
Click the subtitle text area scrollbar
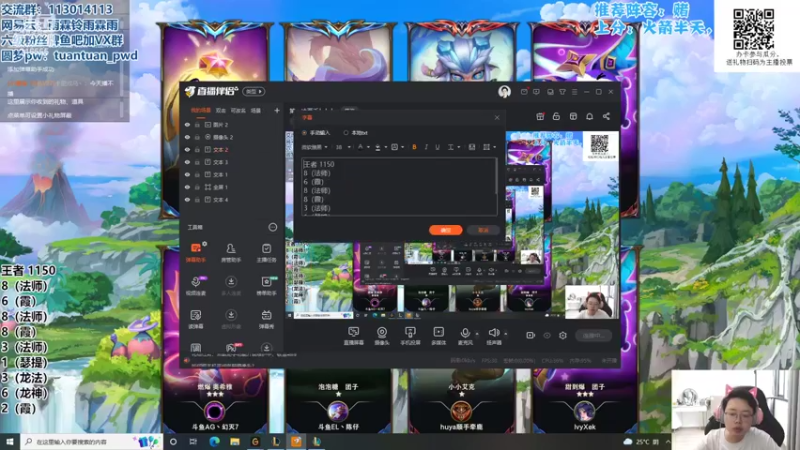click(x=496, y=176)
